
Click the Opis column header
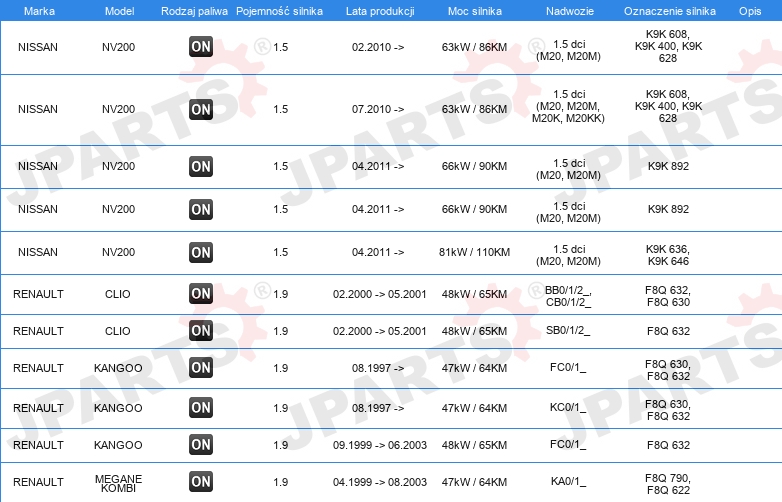(x=750, y=11)
